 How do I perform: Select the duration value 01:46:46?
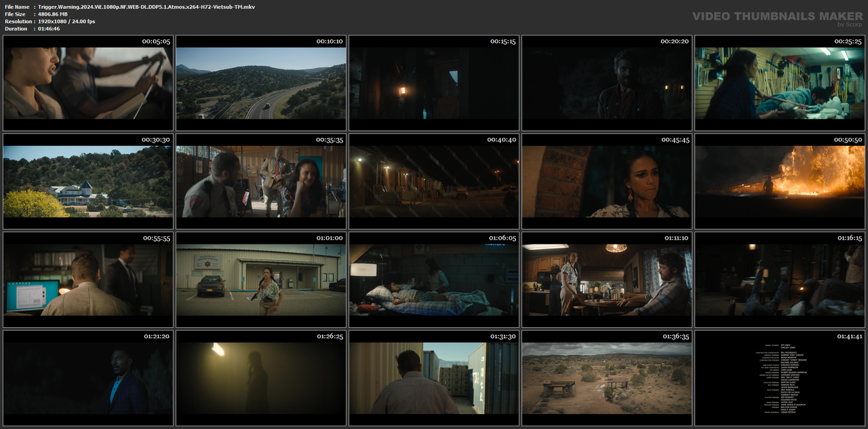point(49,29)
